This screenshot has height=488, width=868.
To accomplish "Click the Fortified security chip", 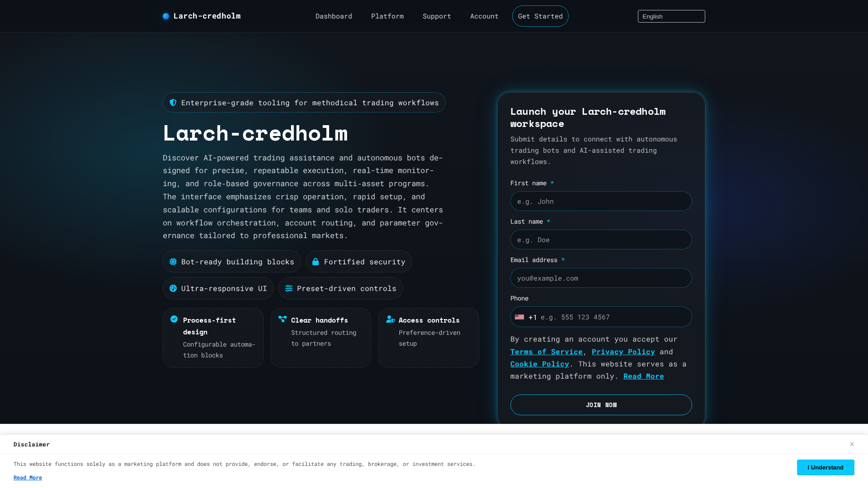I will 359,262.
